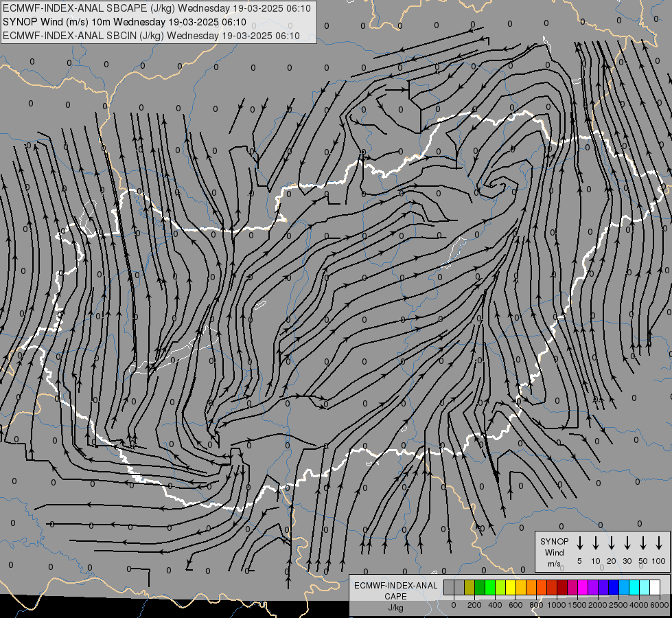This screenshot has width=672, height=618.
Task: Click the '400' tick on the CAPE scale
Action: tap(495, 605)
